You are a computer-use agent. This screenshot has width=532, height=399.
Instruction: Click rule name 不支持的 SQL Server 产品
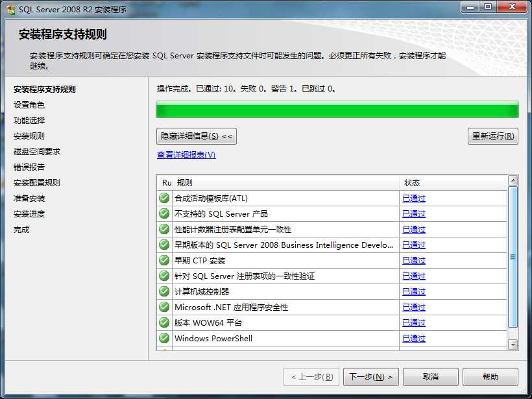[221, 213]
